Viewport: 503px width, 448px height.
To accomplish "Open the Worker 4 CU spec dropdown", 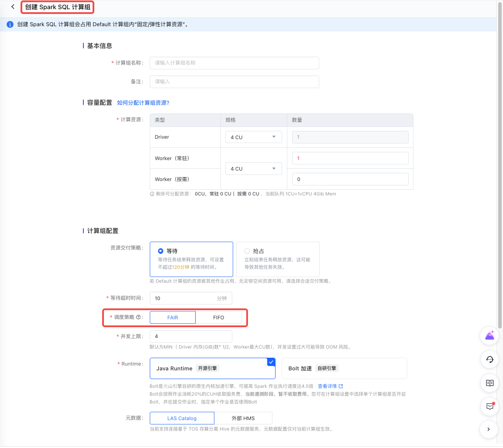I will pyautogui.click(x=253, y=168).
